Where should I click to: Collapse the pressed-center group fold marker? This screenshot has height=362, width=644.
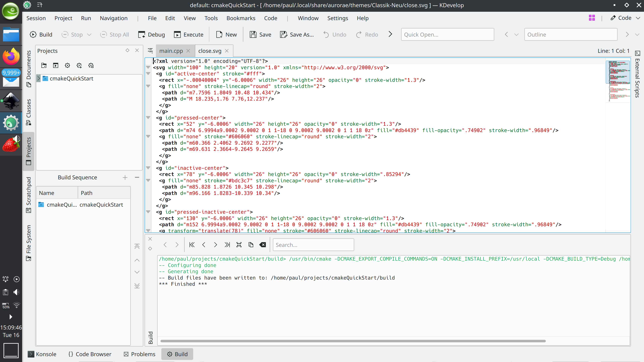click(148, 118)
